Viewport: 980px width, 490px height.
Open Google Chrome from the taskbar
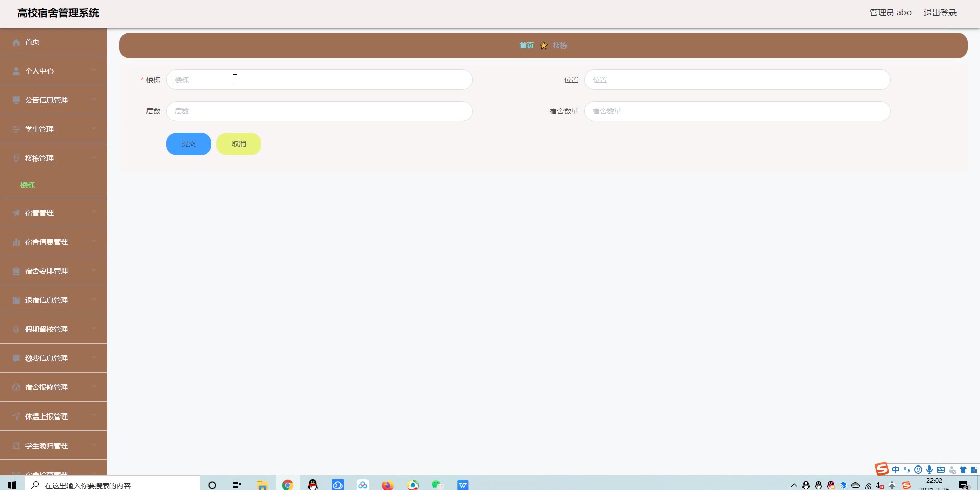point(288,485)
